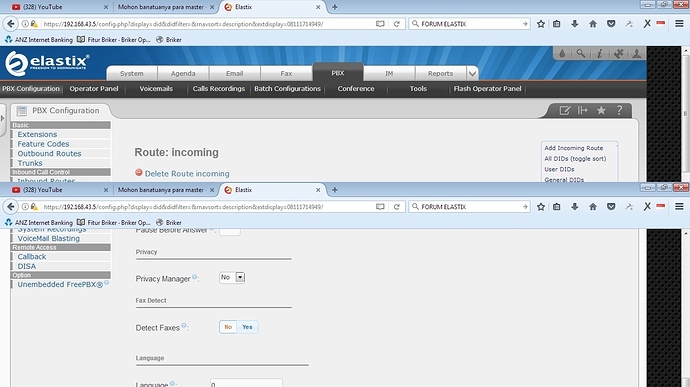Open the Privacy Manager dropdown
Viewport: 690px width, 387px height.
232,277
